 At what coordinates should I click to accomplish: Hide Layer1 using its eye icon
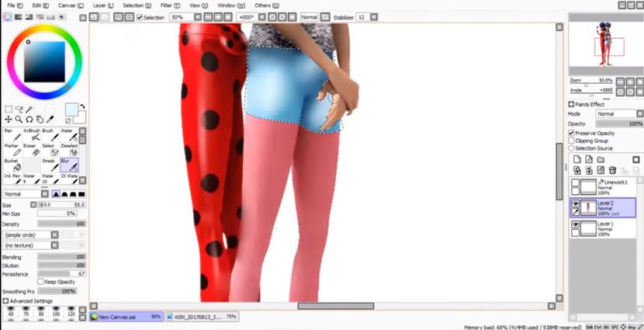575,224
